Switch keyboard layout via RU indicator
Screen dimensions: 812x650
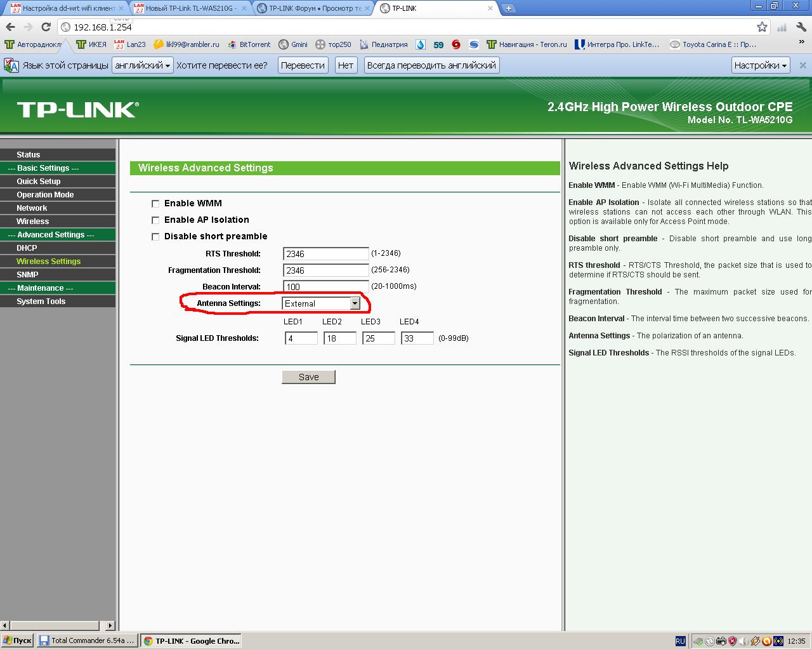680,641
